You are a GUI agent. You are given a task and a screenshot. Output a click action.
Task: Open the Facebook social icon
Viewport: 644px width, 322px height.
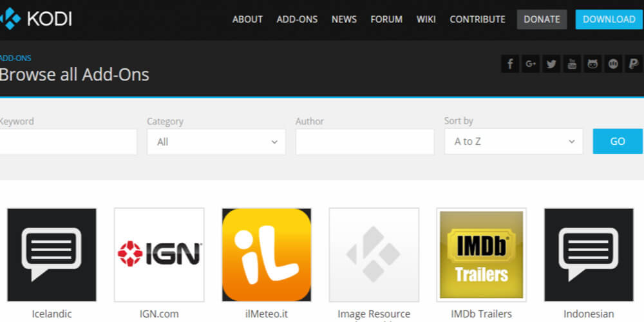pyautogui.click(x=510, y=64)
